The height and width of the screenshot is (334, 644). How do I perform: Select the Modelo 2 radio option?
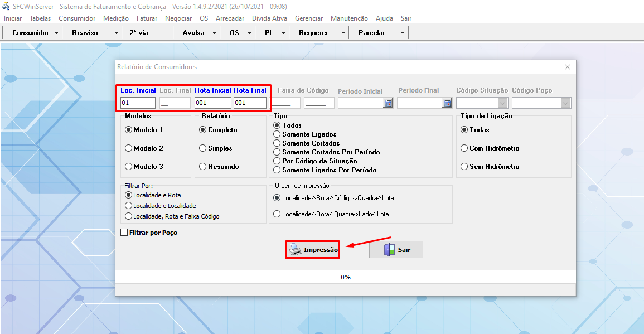[x=129, y=148]
